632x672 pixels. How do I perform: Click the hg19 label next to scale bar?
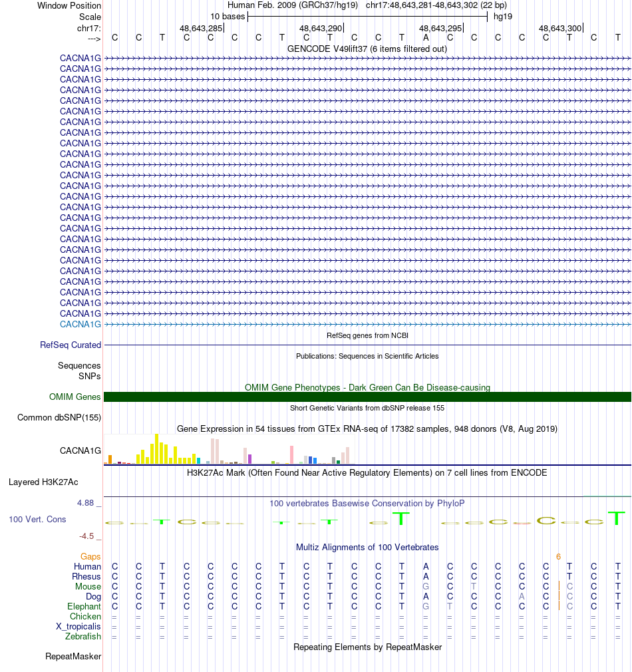[502, 16]
